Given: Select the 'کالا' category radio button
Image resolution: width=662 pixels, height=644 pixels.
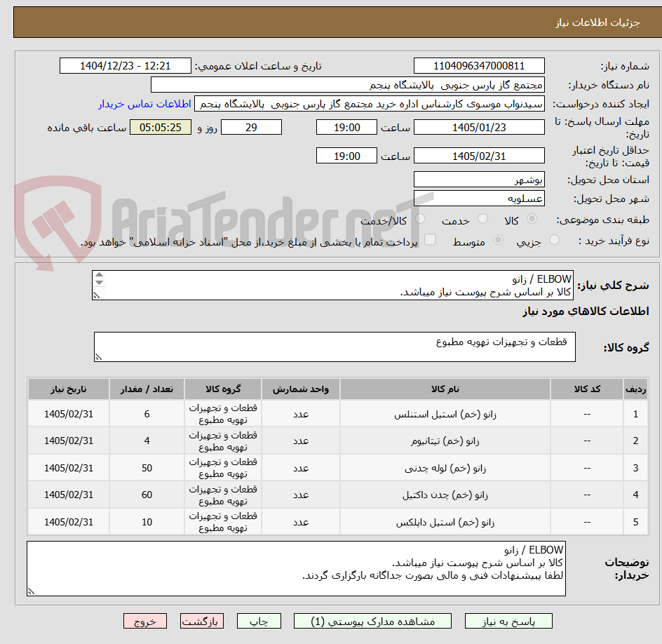Looking at the screenshot, I should [532, 219].
